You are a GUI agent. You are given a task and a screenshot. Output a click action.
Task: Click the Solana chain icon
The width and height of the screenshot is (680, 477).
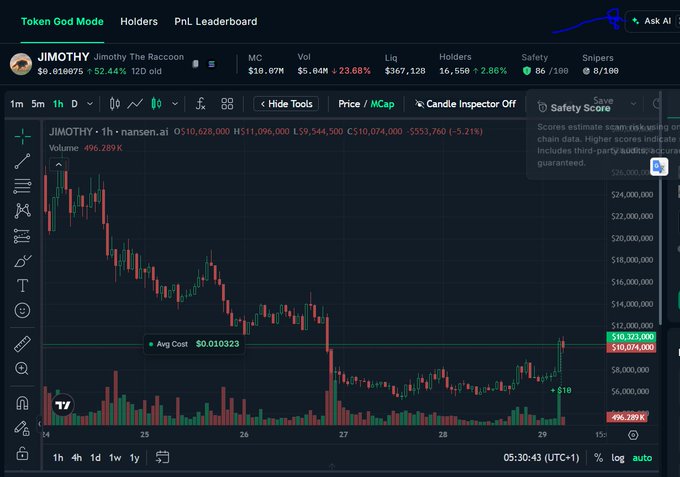[211, 64]
